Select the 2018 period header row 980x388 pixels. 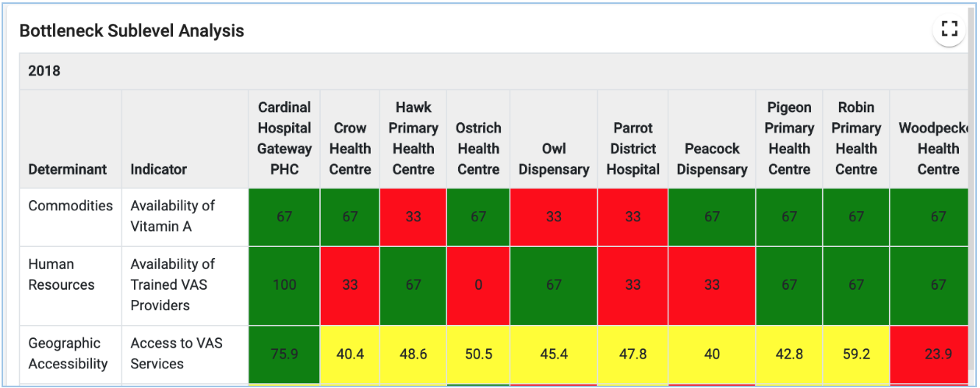tap(496, 71)
